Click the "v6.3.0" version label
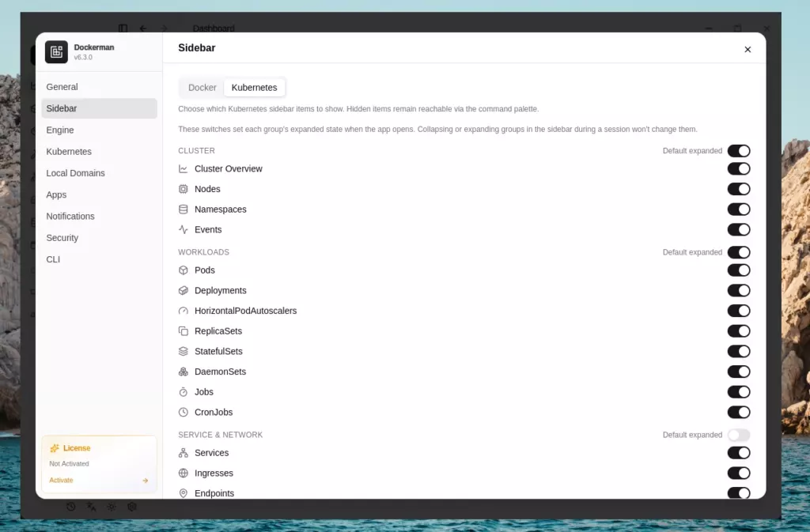This screenshot has height=532, width=810. [x=83, y=57]
